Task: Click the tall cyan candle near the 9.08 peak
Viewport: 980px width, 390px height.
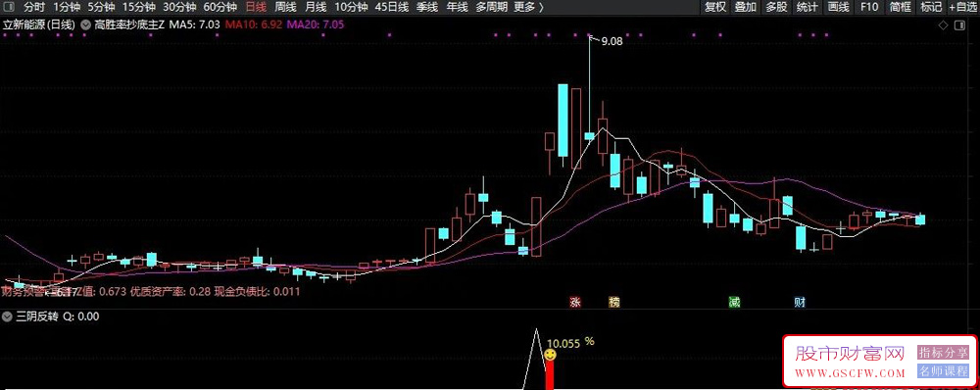Action: [x=563, y=120]
